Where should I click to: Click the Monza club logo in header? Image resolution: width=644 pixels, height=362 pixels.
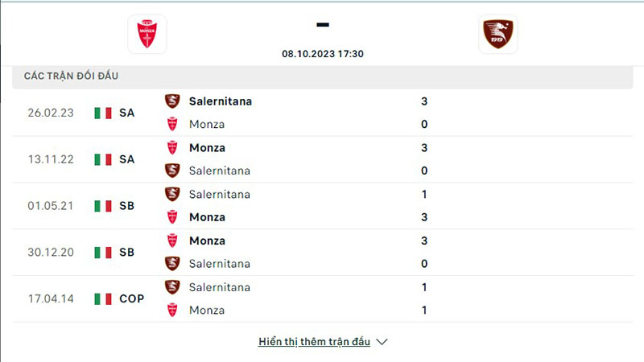[x=147, y=34]
